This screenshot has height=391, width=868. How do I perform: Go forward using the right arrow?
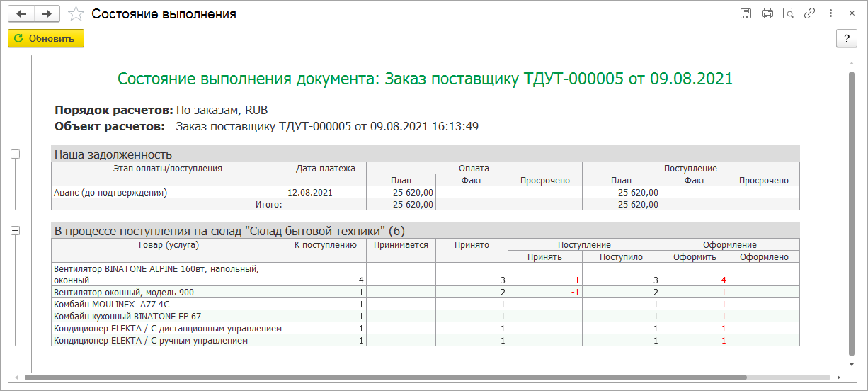[x=47, y=14]
